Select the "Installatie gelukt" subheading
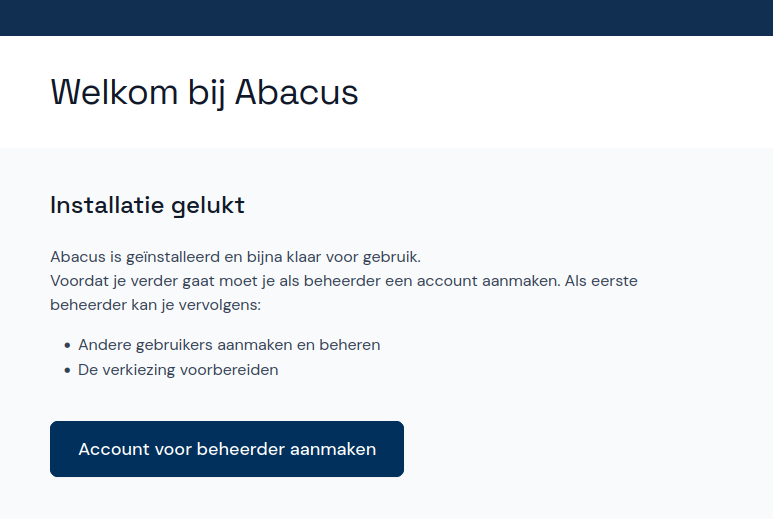Image resolution: width=773 pixels, height=519 pixels. pyautogui.click(x=147, y=206)
